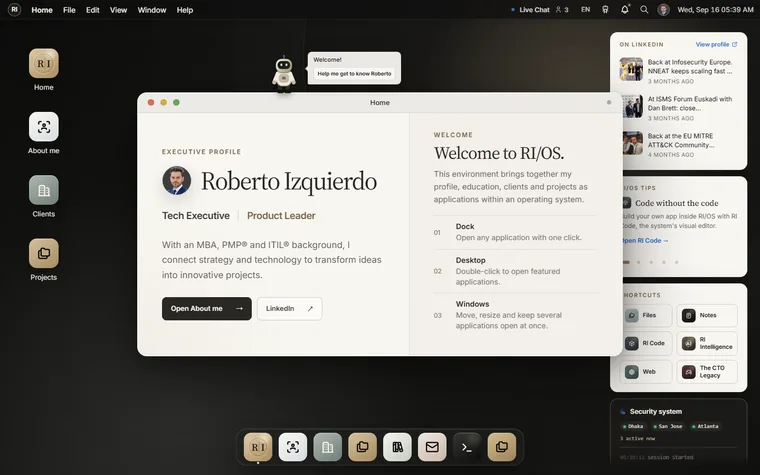Open The CTO Legacy shortcut

[707, 372]
